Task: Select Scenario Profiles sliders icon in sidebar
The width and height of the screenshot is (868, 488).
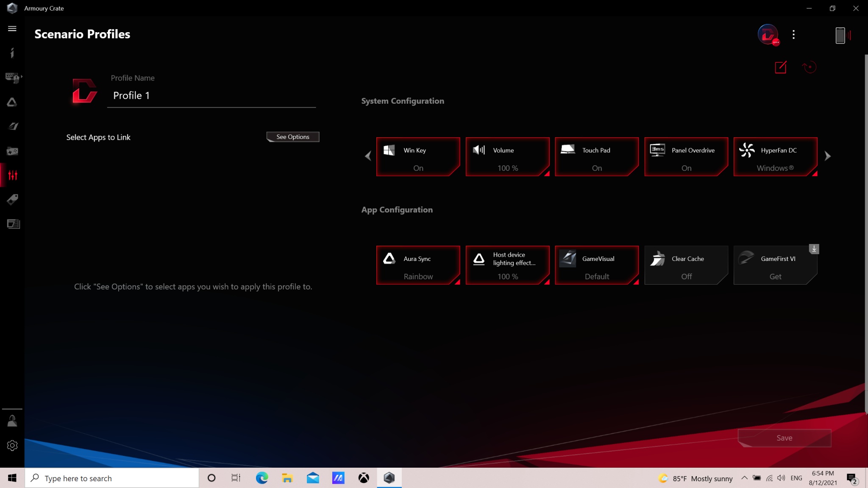Action: point(12,175)
